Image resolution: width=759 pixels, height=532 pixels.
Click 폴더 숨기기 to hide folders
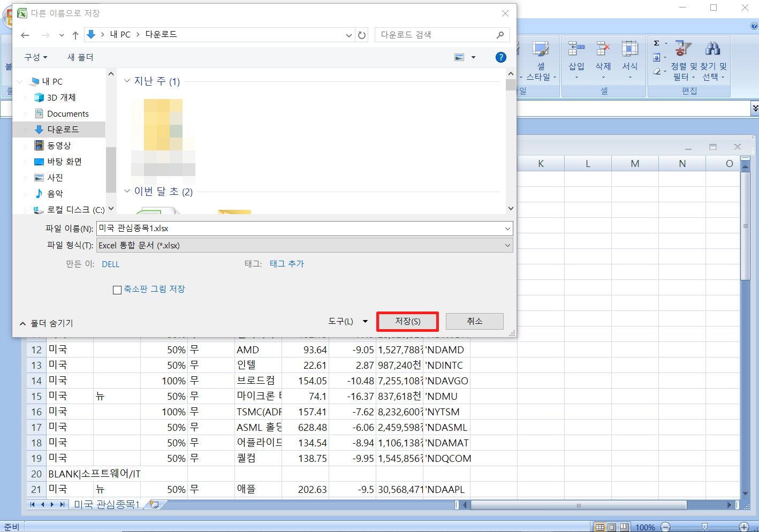(x=46, y=323)
